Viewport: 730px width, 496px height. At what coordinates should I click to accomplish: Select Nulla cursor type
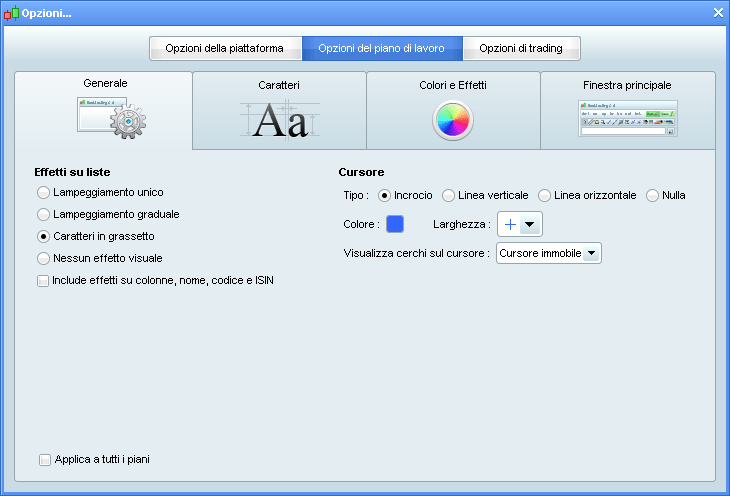pyautogui.click(x=652, y=195)
